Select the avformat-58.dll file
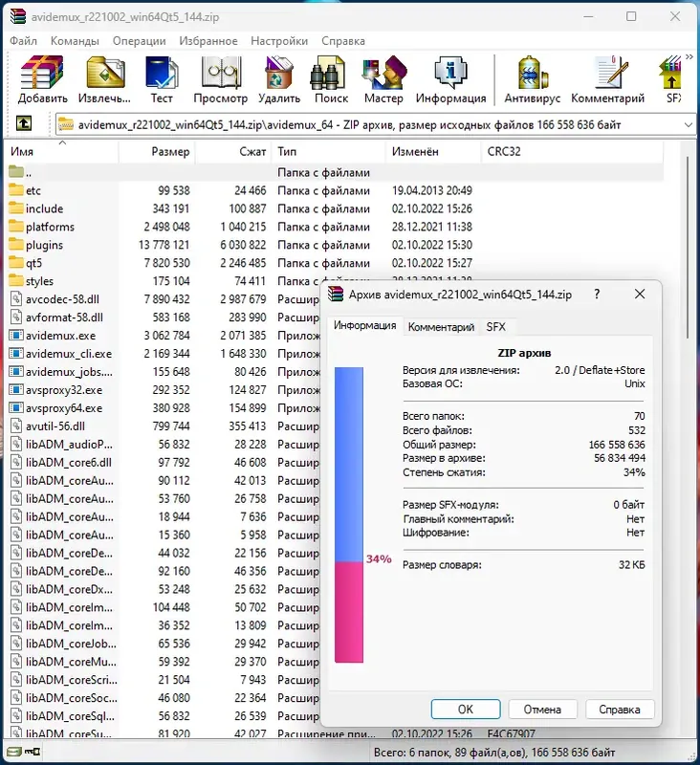 164,317
